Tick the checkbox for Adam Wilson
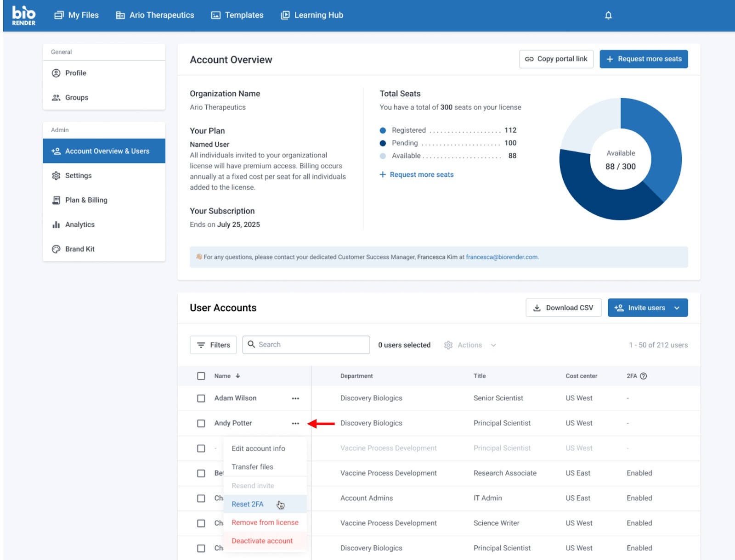This screenshot has height=560, width=735. pos(201,398)
